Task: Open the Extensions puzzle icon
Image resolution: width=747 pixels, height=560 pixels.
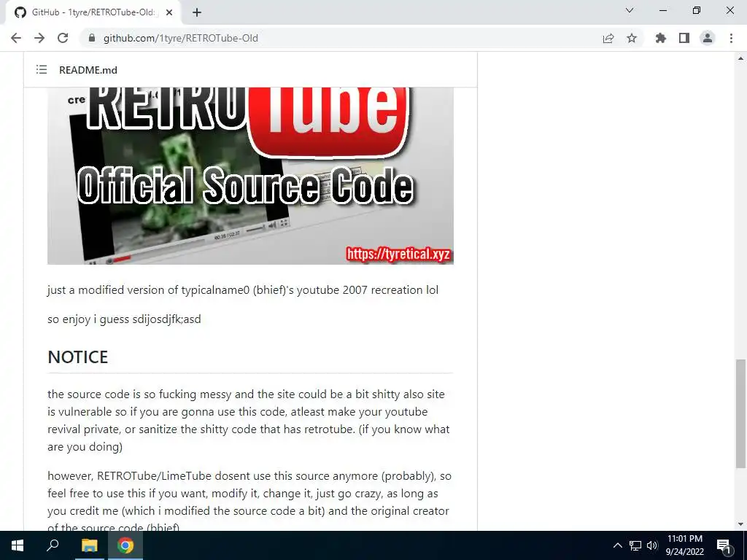Action: coord(661,38)
